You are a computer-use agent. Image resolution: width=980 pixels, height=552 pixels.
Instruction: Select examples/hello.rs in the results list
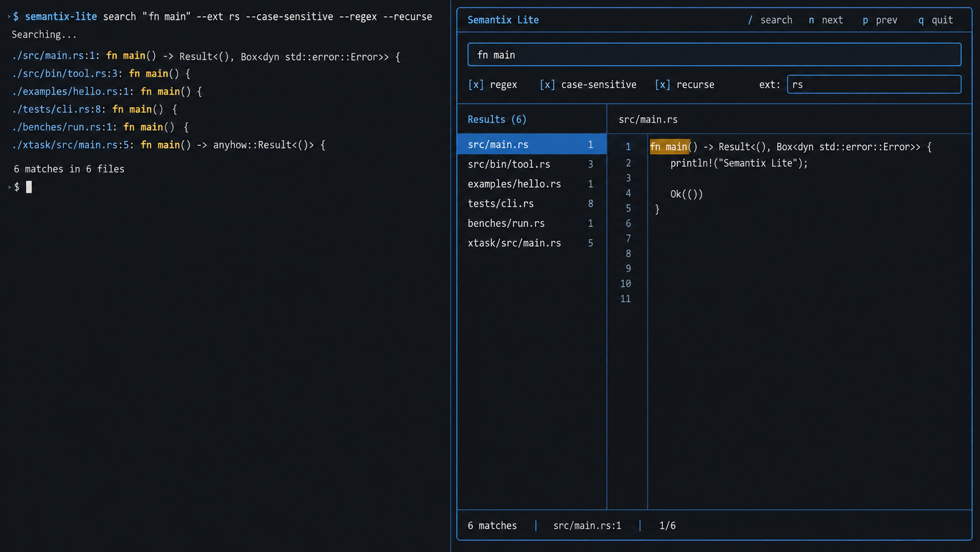tap(531, 184)
